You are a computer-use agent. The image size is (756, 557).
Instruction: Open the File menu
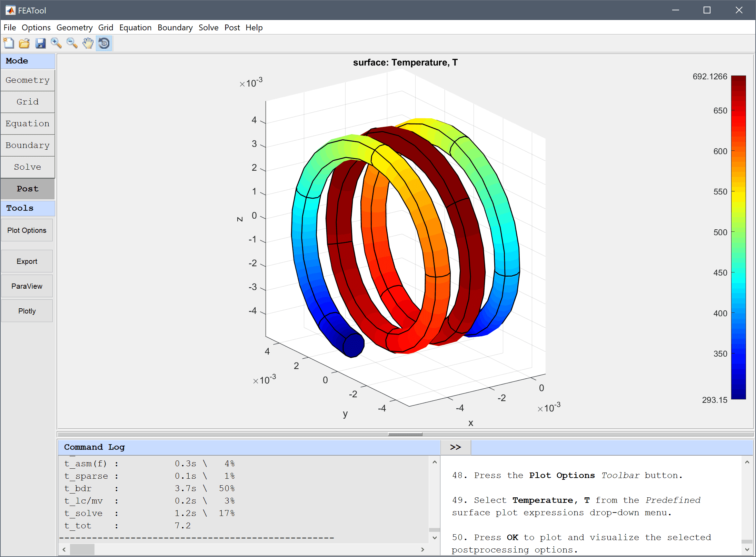(10, 28)
